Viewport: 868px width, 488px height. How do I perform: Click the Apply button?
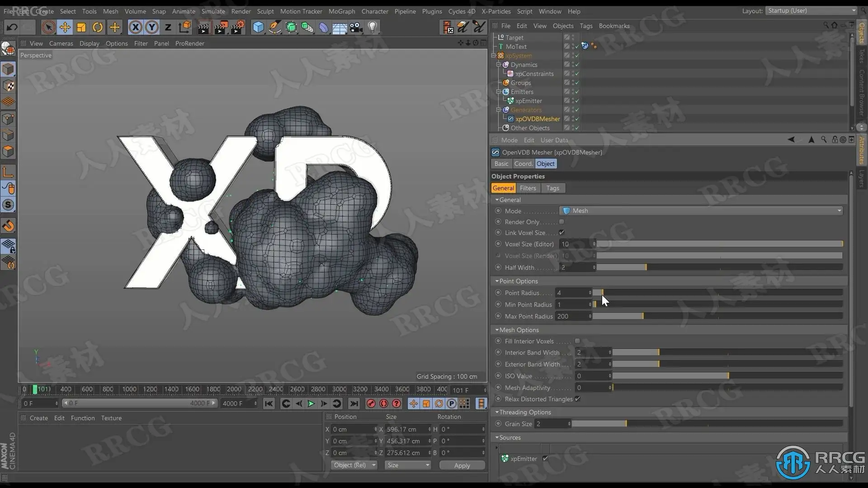pos(462,465)
